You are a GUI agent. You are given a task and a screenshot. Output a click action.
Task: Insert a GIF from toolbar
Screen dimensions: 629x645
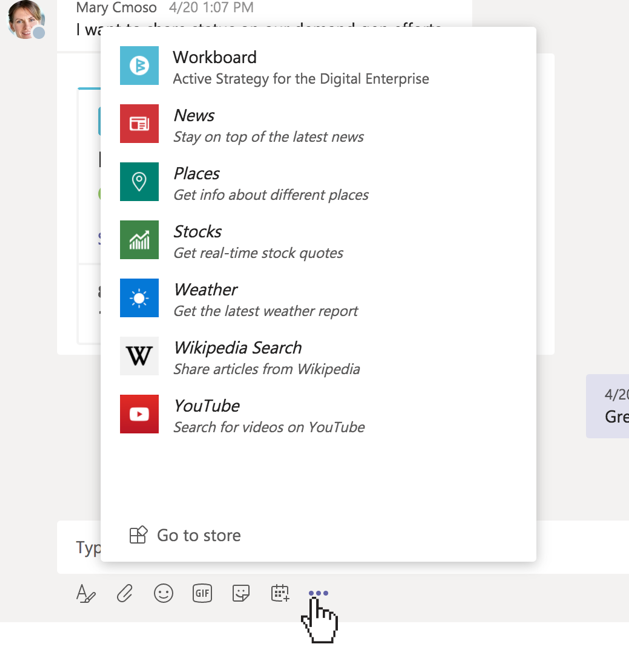click(x=202, y=594)
